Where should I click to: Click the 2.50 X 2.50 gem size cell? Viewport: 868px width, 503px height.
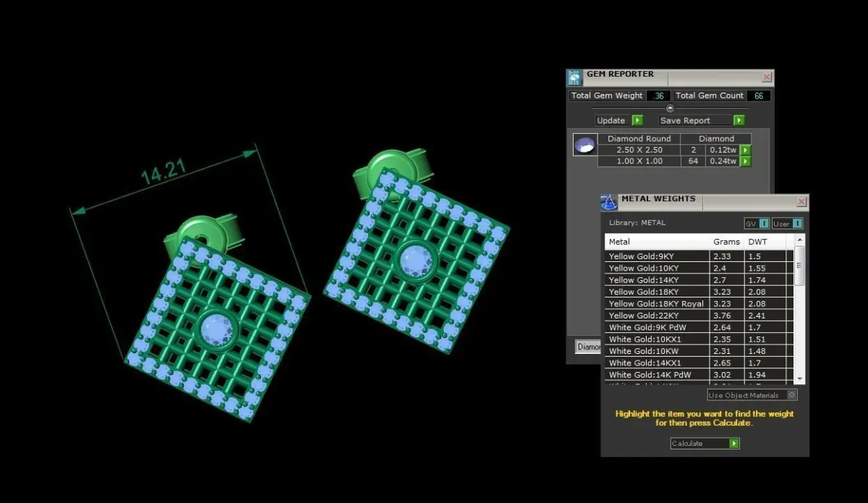639,150
